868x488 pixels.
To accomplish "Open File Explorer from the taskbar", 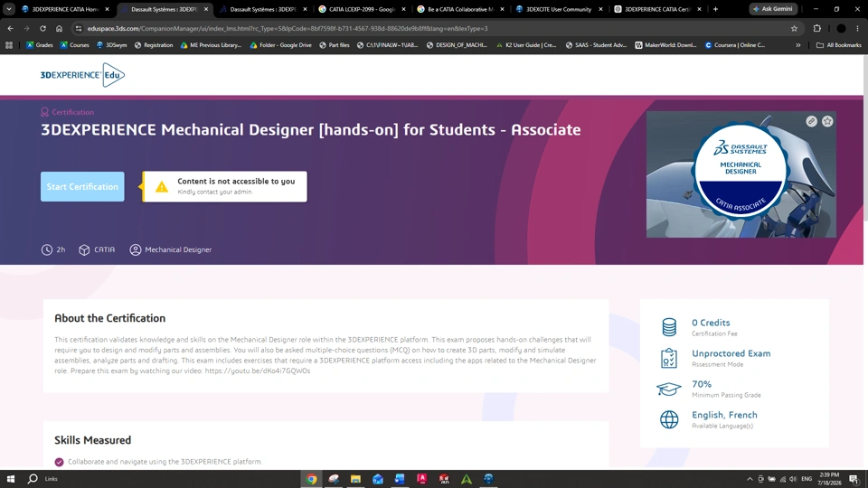I will tap(356, 479).
